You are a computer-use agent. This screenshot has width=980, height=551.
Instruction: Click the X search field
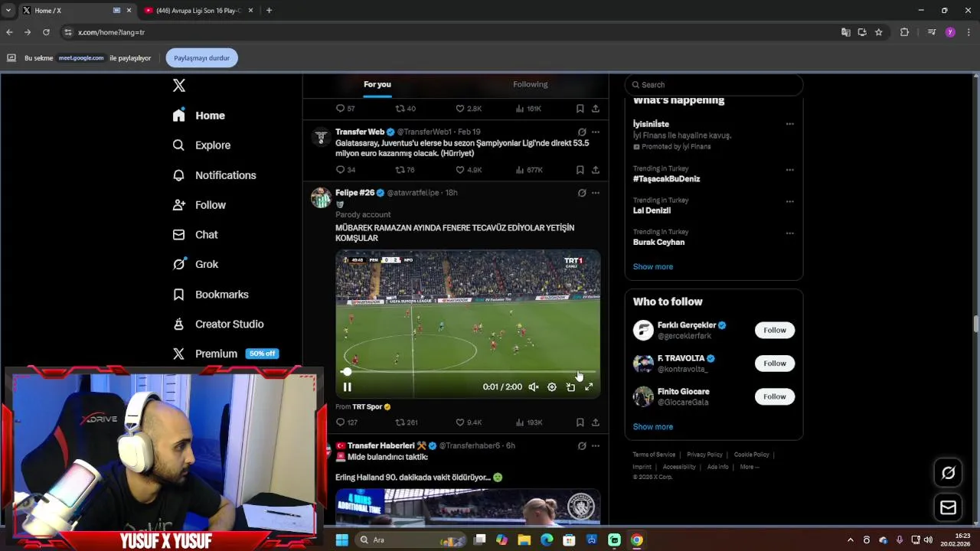pos(714,85)
